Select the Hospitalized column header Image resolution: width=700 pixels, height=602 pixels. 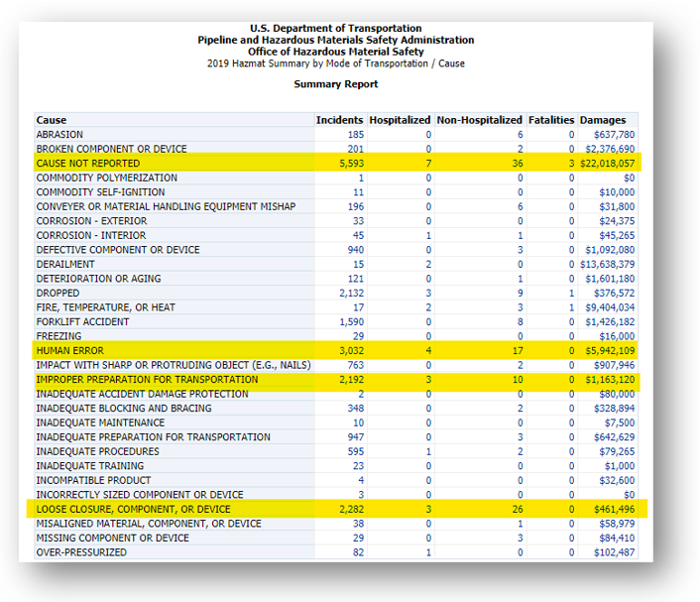point(400,120)
